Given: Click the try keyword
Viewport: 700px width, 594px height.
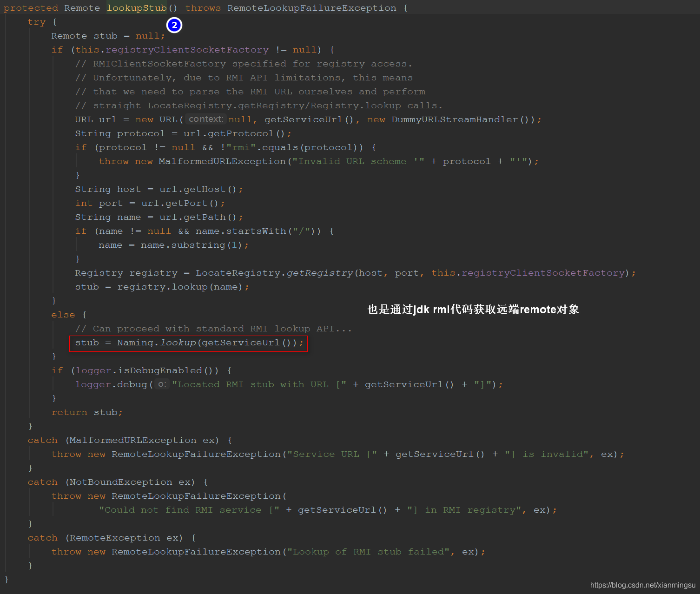Looking at the screenshot, I should coord(37,22).
